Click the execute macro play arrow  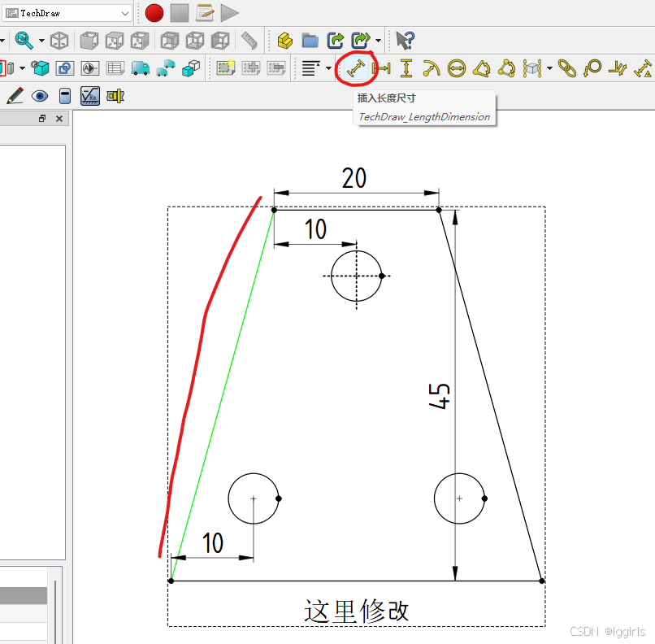pyautogui.click(x=229, y=13)
